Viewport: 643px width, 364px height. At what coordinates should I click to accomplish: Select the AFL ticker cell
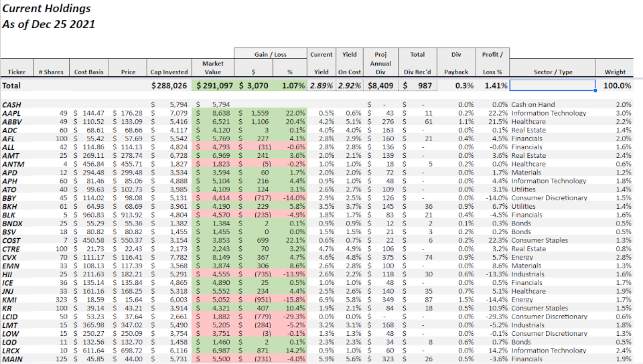click(x=9, y=139)
